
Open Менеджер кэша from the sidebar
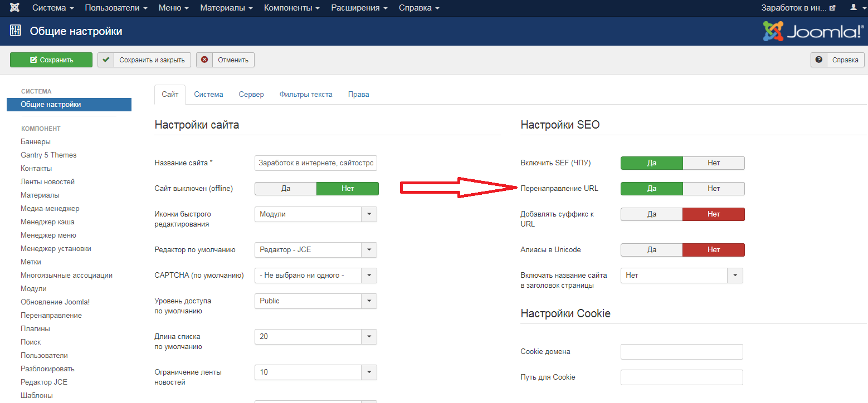pyautogui.click(x=47, y=222)
